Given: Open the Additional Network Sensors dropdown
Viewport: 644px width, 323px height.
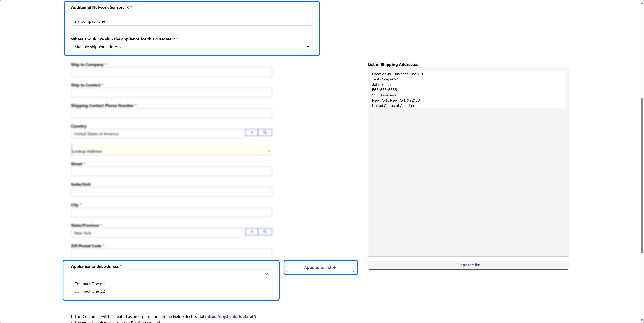Looking at the screenshot, I should coord(192,21).
